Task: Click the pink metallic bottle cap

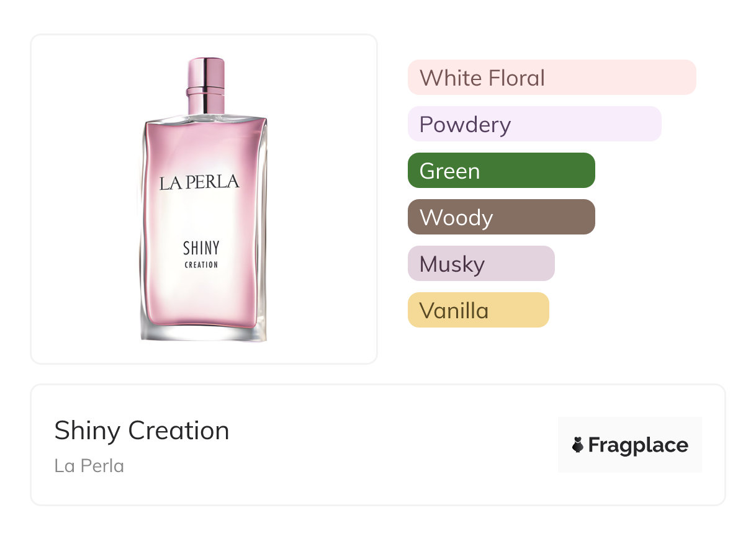Action: (x=205, y=73)
